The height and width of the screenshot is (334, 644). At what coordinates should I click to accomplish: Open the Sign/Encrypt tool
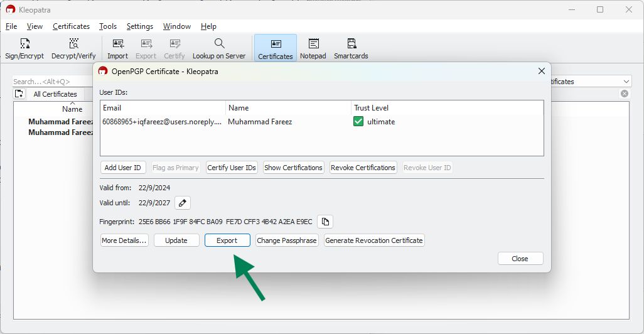(x=24, y=48)
